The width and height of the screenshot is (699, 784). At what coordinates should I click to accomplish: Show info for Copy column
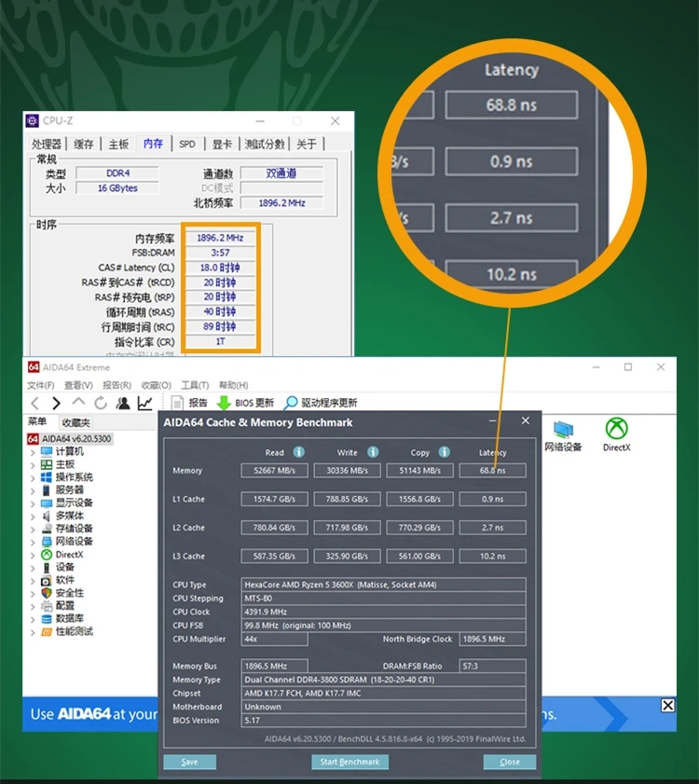point(444,452)
